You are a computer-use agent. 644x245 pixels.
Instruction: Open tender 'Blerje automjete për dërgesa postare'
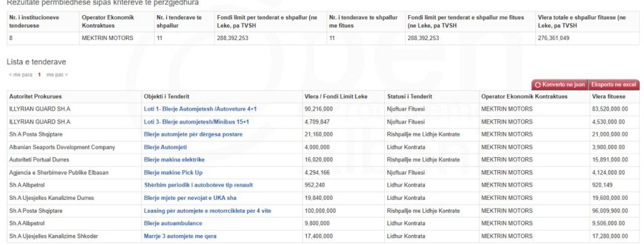pos(193,134)
